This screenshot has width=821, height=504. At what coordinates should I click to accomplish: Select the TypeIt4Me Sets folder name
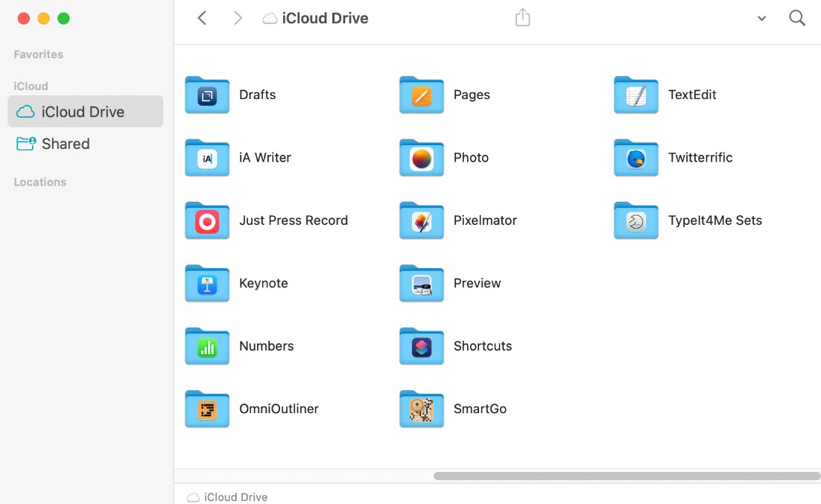click(x=714, y=220)
